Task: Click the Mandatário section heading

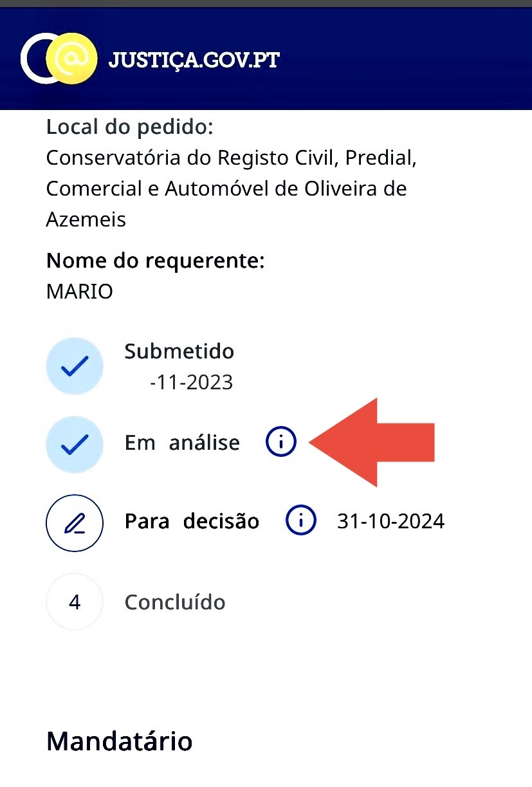Action: (120, 741)
